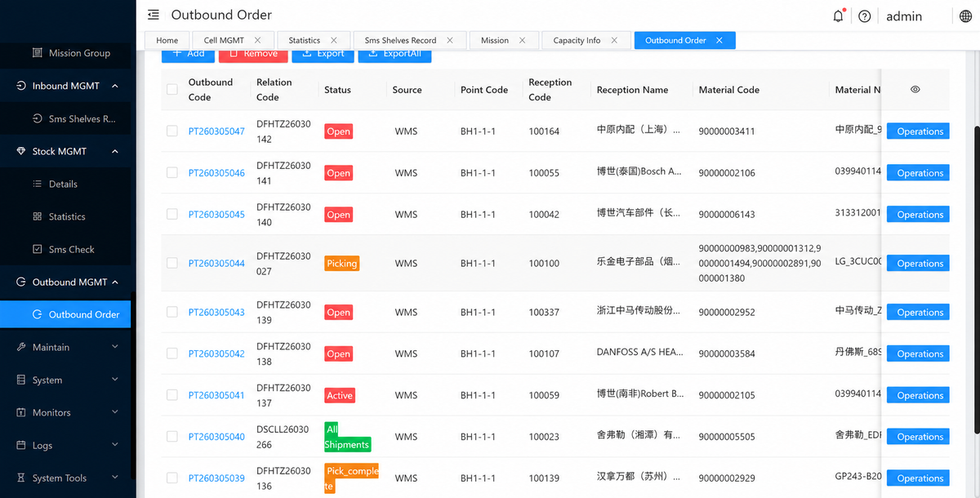Close the Capacity Info tab
The image size is (980, 498).
[x=614, y=40]
